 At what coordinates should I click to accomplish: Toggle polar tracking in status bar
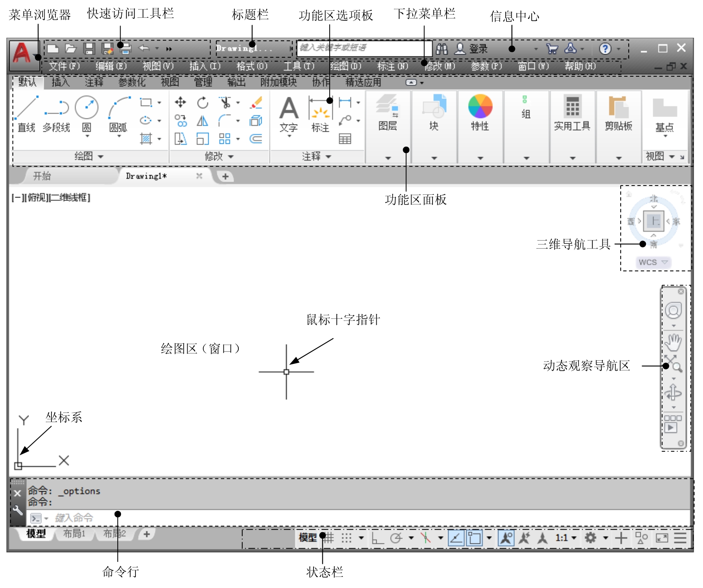[396, 538]
